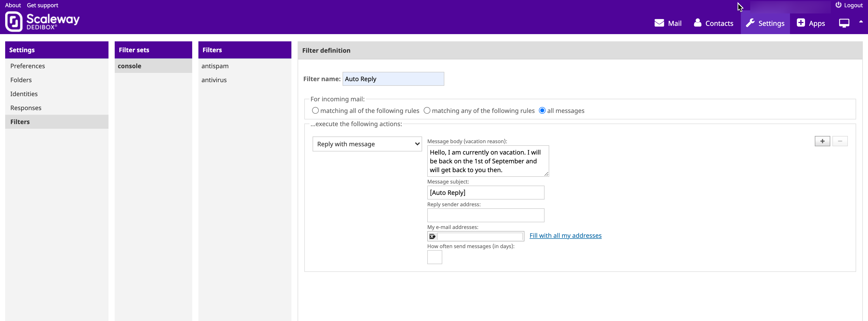Image resolution: width=868 pixels, height=321 pixels.
Task: Switch to the Identities section
Action: point(24,94)
